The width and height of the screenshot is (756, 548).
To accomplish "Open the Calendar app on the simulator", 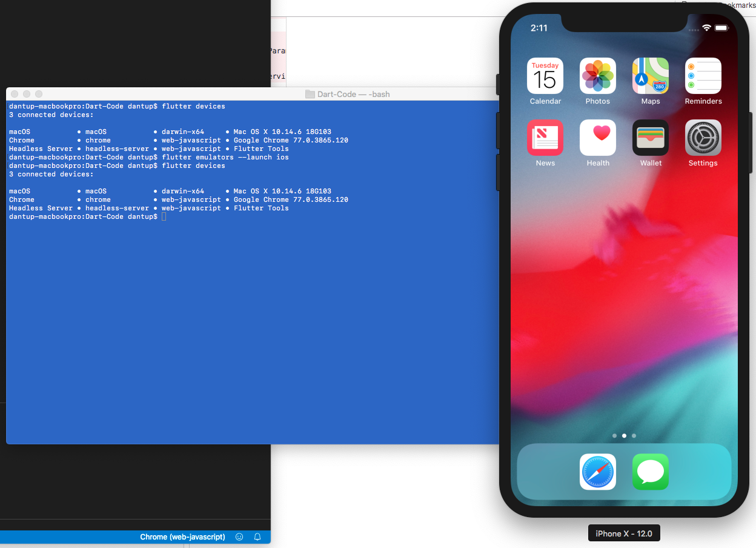I will (545, 76).
